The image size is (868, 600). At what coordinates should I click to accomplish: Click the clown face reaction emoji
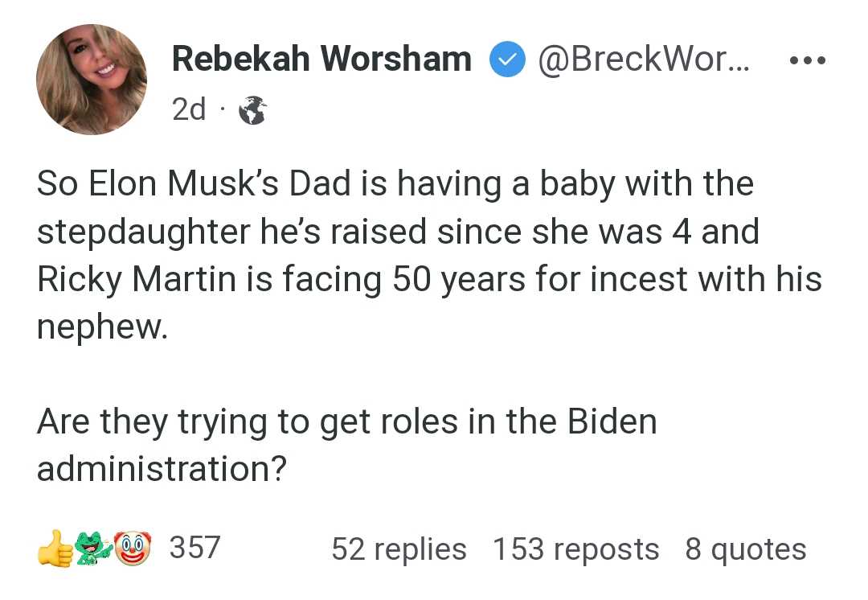pos(133,549)
